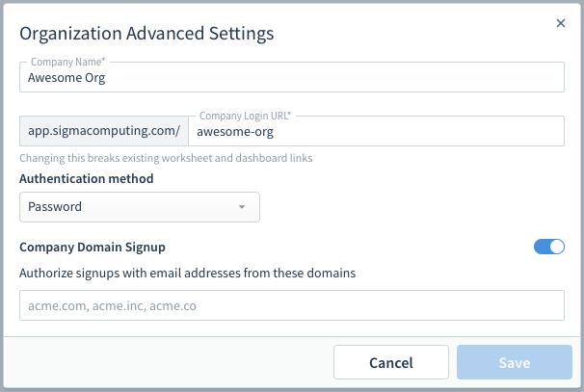This screenshot has height=392, width=584.
Task: Toggle the Company Domain Signup switch
Action: point(549,247)
